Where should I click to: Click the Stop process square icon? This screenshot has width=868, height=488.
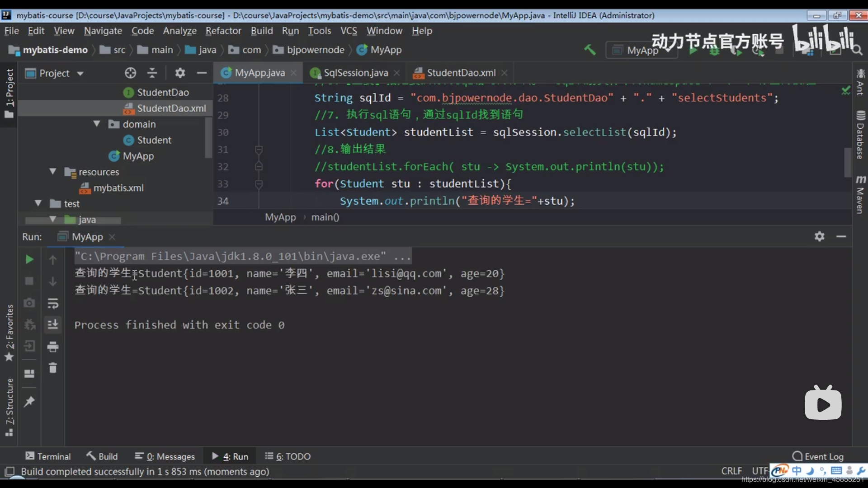pyautogui.click(x=29, y=281)
